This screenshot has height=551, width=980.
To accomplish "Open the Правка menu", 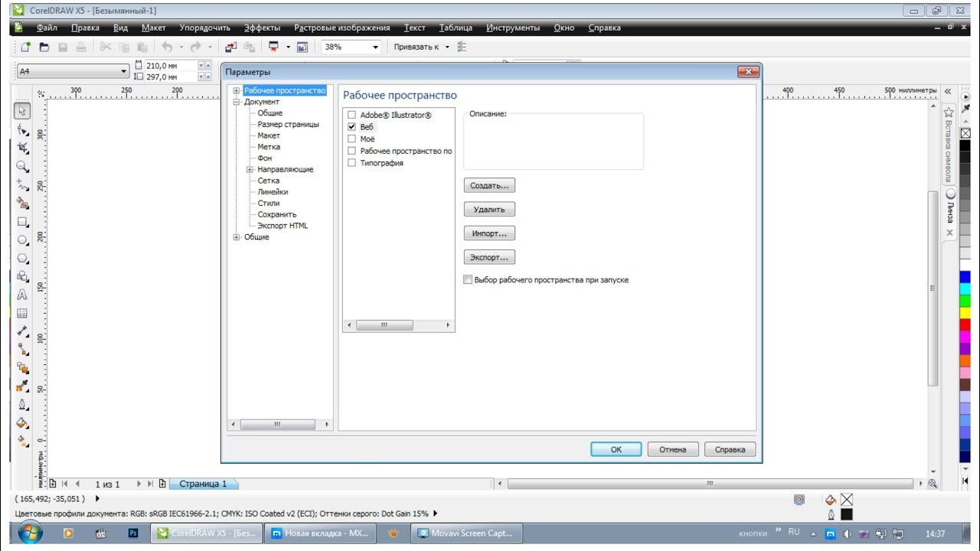I will (x=85, y=28).
